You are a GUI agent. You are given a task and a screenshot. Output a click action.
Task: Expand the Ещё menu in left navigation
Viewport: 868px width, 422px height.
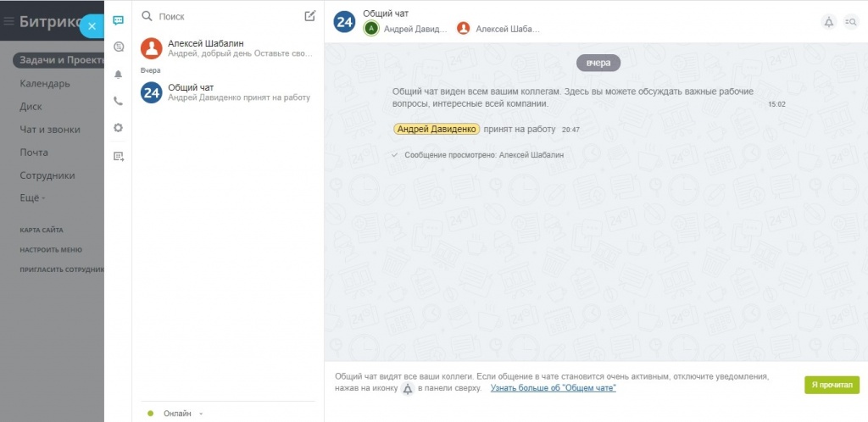tap(32, 198)
